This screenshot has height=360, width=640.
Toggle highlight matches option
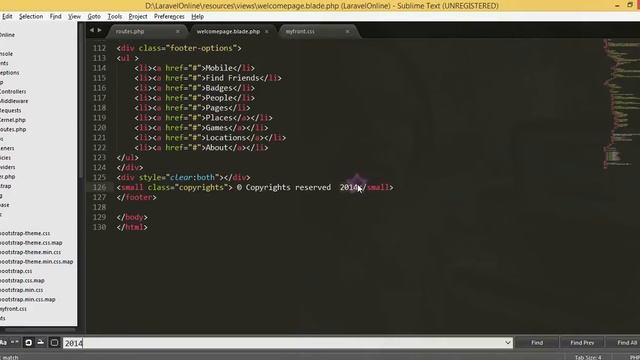(54, 342)
